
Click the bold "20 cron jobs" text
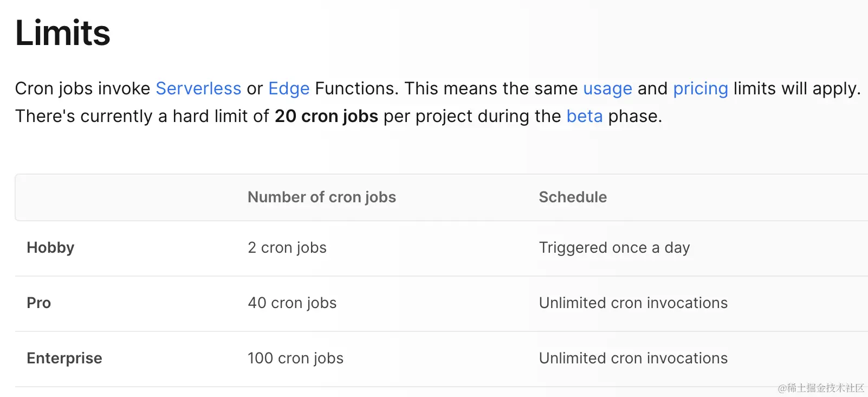click(x=326, y=116)
